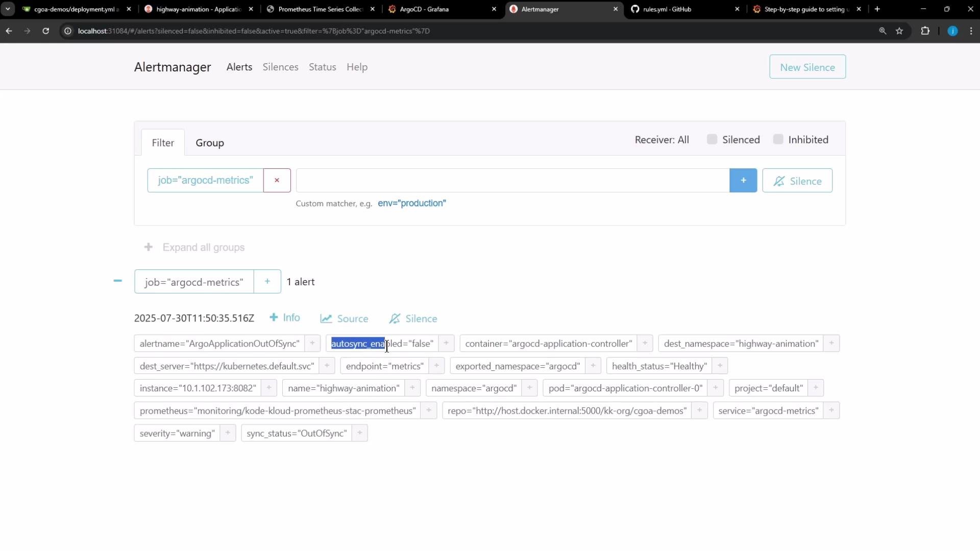Screen dimensions: 980x551
Task: Add service="argocd-metrics" label to filter
Action: (831, 410)
